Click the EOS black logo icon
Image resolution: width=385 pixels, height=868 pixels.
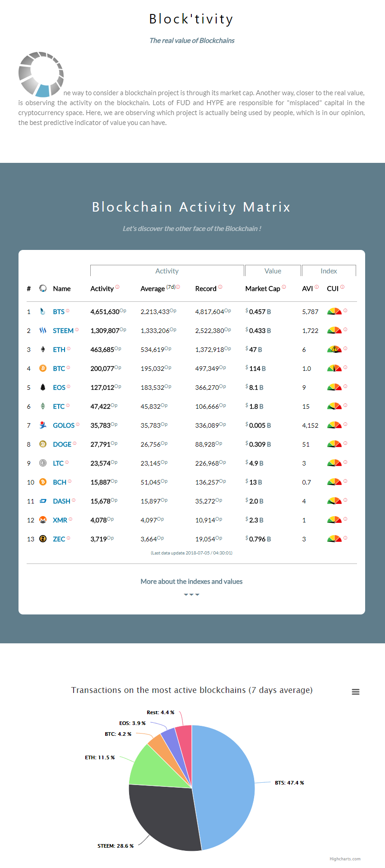coord(43,388)
